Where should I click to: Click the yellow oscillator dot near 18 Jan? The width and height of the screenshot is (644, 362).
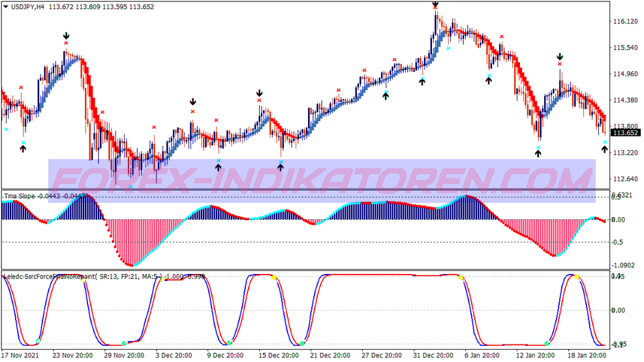[x=577, y=277]
